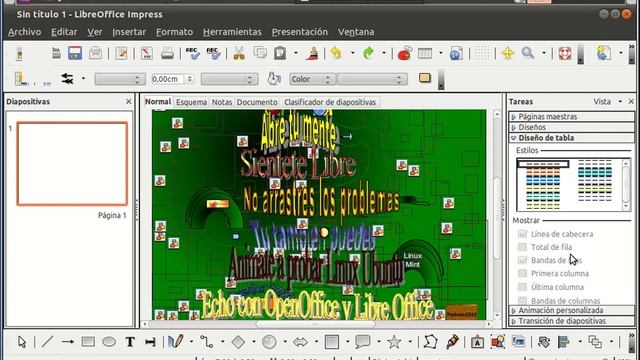This screenshot has height=360, width=640.
Task: Open the zoom options dropdown arrow
Action: pyautogui.click(x=543, y=53)
